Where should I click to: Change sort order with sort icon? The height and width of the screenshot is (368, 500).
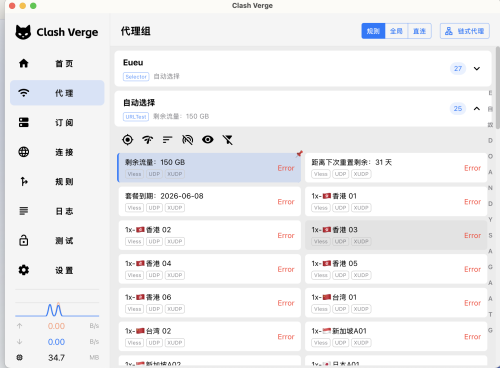[x=168, y=140]
